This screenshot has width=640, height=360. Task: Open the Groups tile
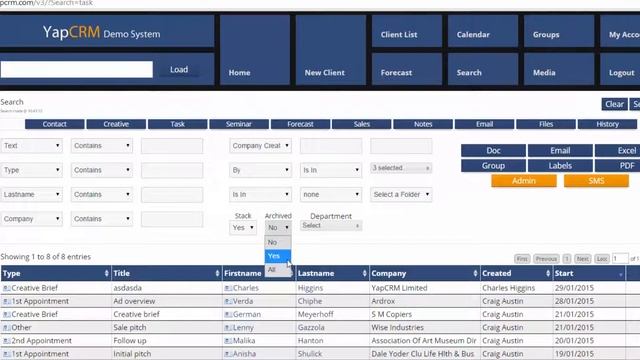click(559, 31)
